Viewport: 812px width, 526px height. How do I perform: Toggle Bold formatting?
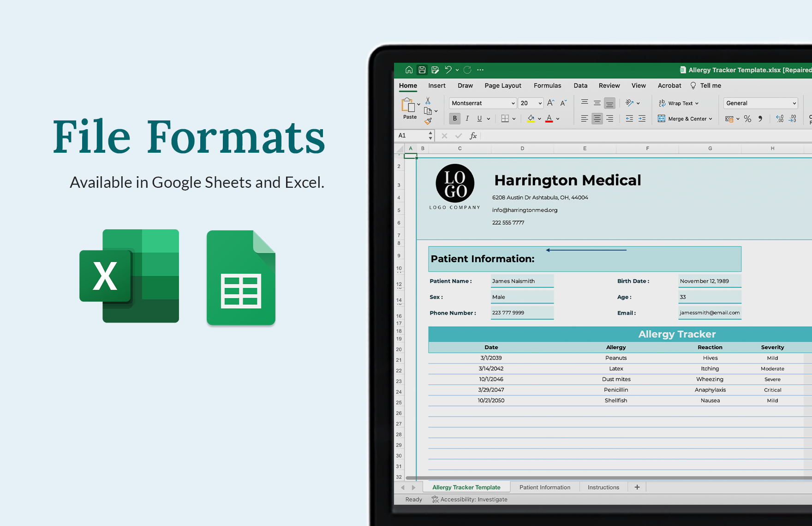coord(455,119)
